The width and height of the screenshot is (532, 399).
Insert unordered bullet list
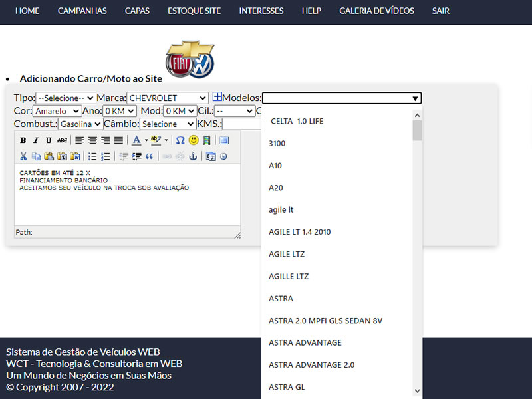(92, 156)
